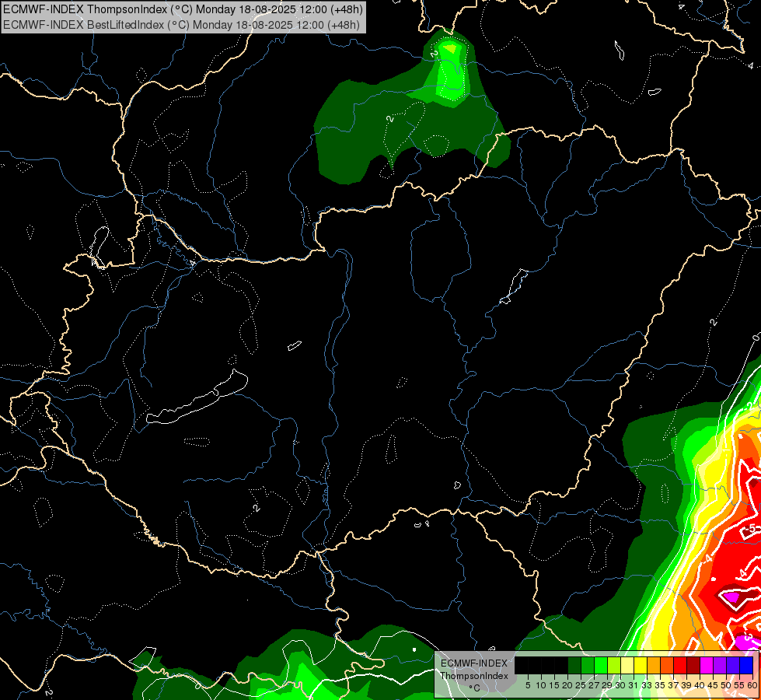Click the legend's ThompsonIndex label
761x700 pixels.
474,676
